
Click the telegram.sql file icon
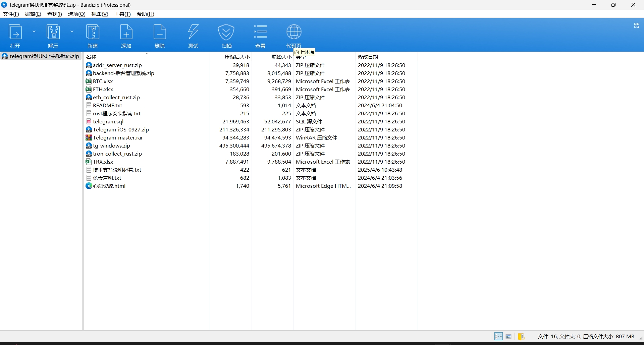click(89, 121)
